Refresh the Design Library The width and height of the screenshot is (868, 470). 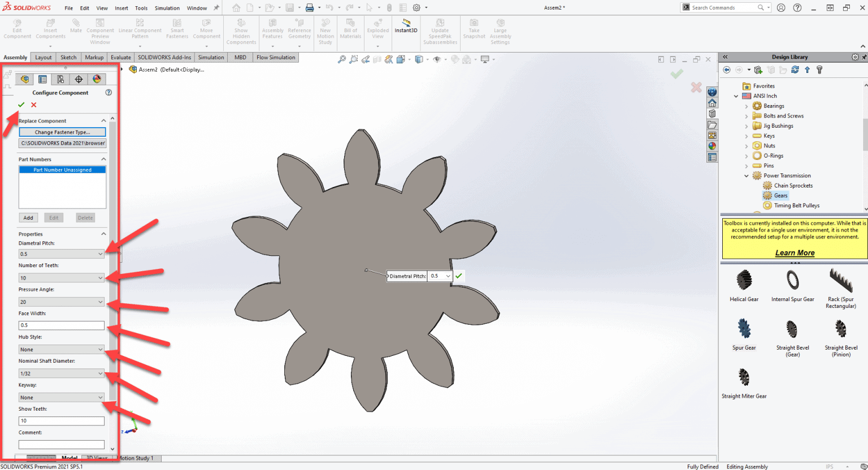pos(795,69)
